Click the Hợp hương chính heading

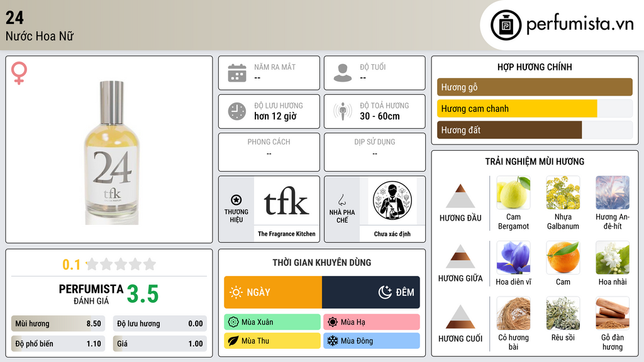click(535, 67)
